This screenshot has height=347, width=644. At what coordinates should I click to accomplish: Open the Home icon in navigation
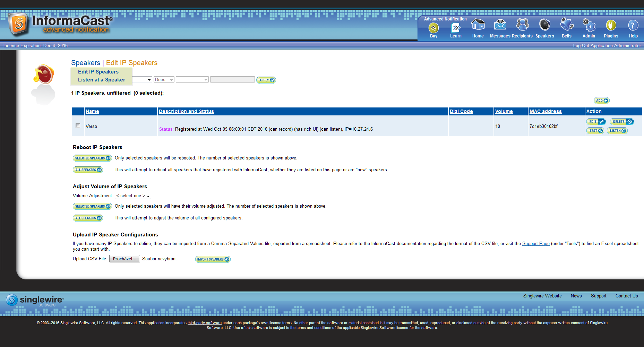[478, 25]
